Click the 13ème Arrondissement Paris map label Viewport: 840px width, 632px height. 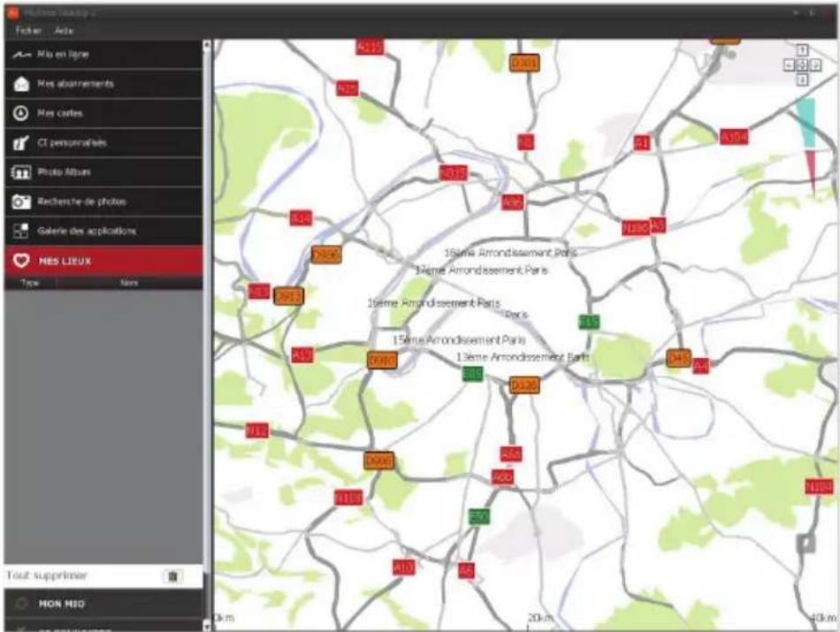523,357
